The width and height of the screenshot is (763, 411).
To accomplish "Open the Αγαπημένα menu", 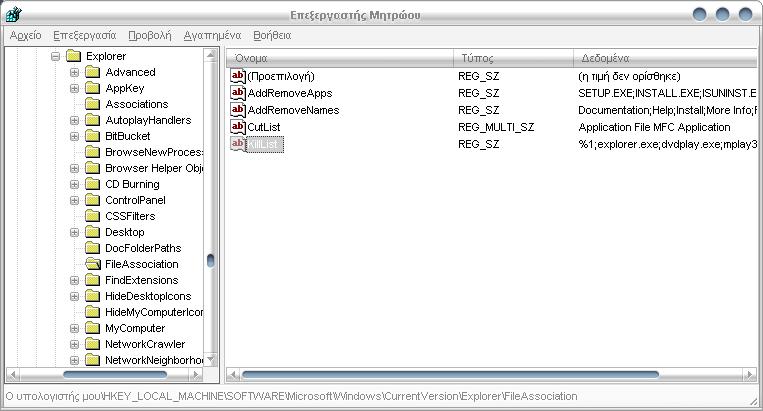I will click(212, 36).
